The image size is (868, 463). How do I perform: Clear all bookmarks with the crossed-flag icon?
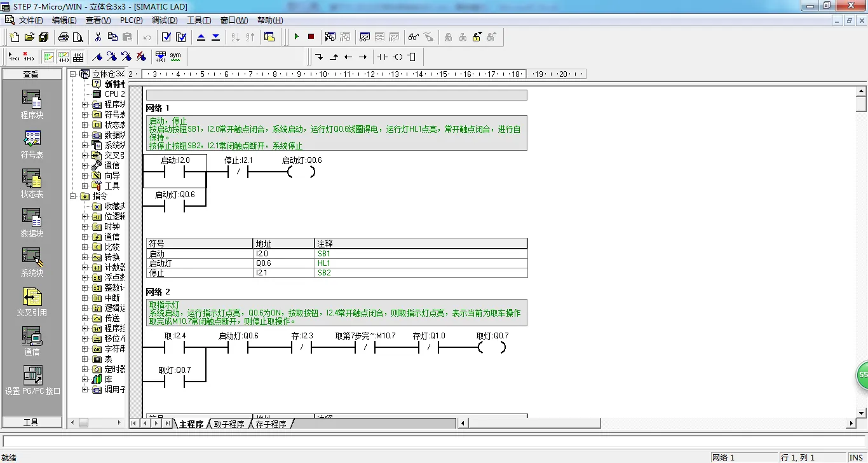pyautogui.click(x=141, y=57)
